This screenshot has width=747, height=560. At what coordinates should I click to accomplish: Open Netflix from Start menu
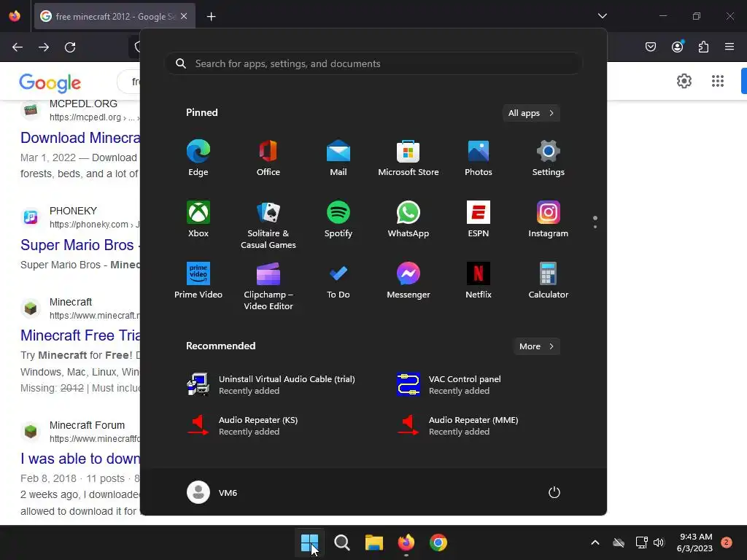[479, 281]
